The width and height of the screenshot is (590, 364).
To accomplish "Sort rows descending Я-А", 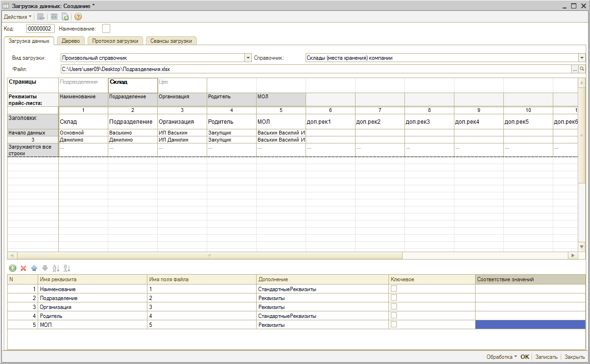I will 66,268.
